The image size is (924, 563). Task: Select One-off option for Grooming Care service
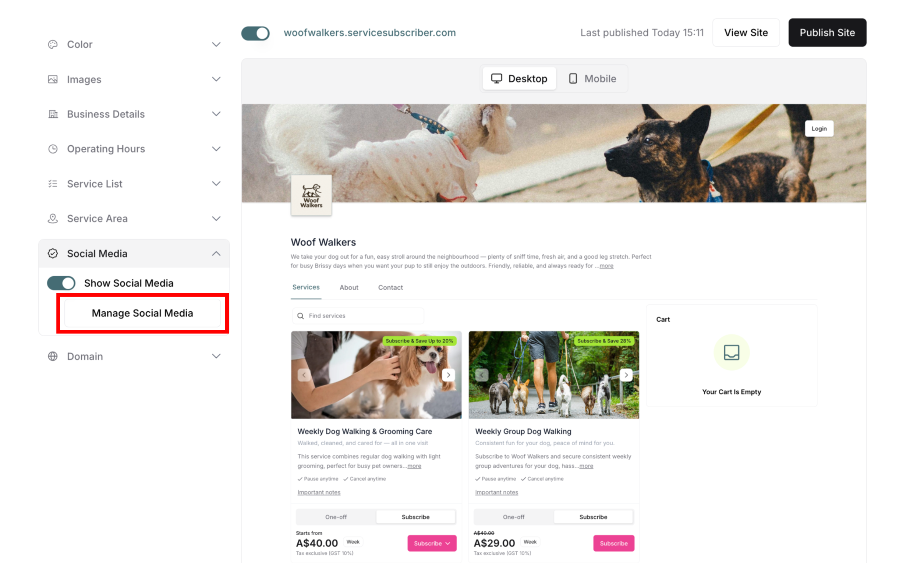pos(336,517)
